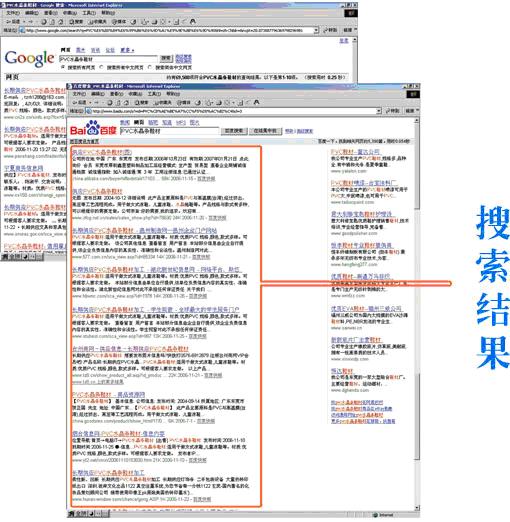Switch to Baidu 知道 tab link
Viewport: 510px width, 522px height.
click(x=167, y=123)
